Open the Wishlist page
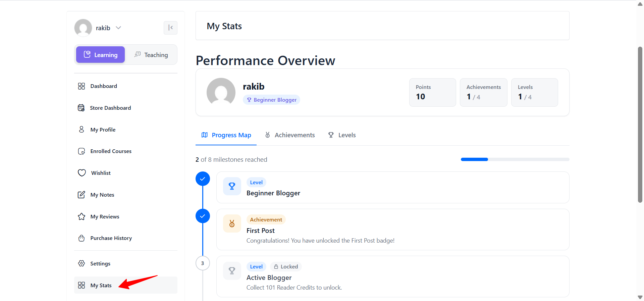 [126, 173]
